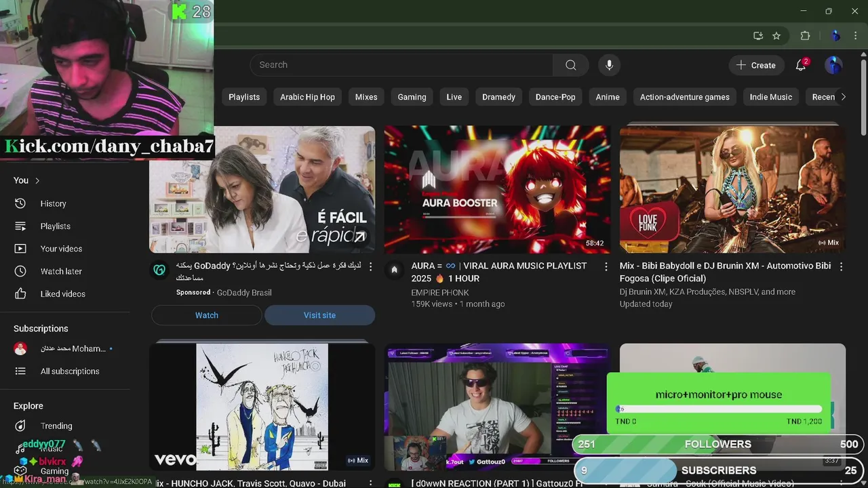Image resolution: width=868 pixels, height=488 pixels.
Task: Open the browser profile icon
Action: (x=835, y=36)
